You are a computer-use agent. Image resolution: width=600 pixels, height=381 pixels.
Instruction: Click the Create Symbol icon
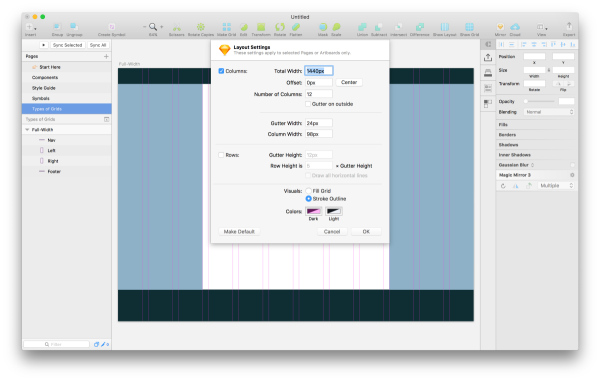coord(111,26)
